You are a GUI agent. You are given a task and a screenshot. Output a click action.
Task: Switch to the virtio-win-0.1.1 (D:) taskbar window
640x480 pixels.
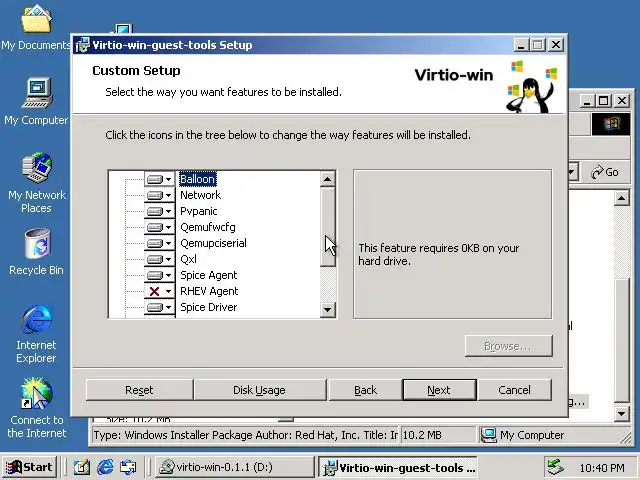coord(234,467)
